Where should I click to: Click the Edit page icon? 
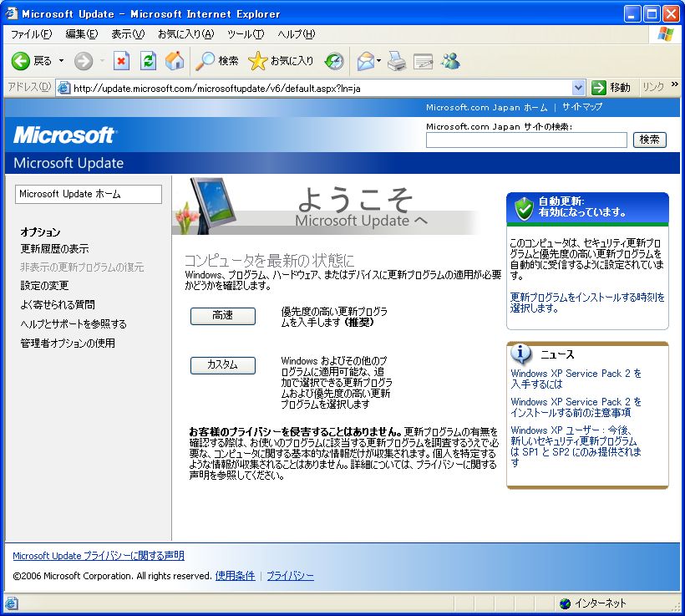click(x=423, y=61)
